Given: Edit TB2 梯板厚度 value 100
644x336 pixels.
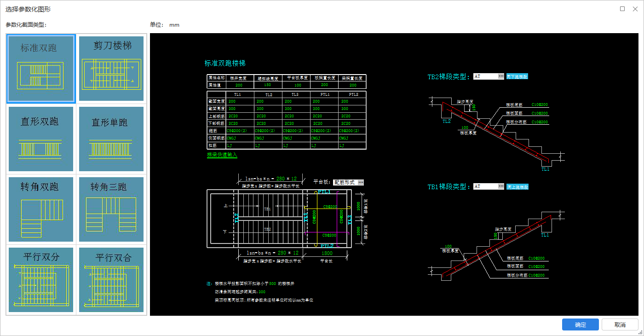Looking at the screenshot, I should tap(465, 127).
